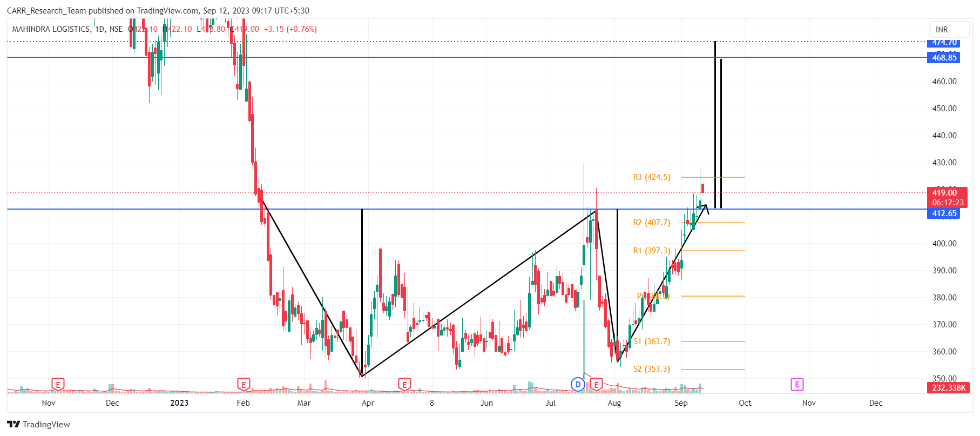This screenshot has height=436, width=980.
Task: Open the INR currency selector
Action: click(950, 29)
